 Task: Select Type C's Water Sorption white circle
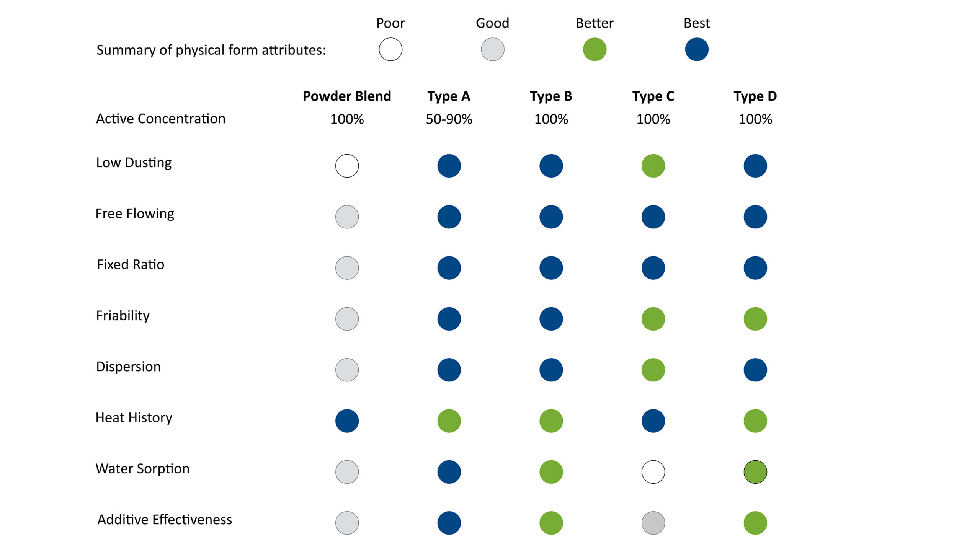tap(653, 472)
